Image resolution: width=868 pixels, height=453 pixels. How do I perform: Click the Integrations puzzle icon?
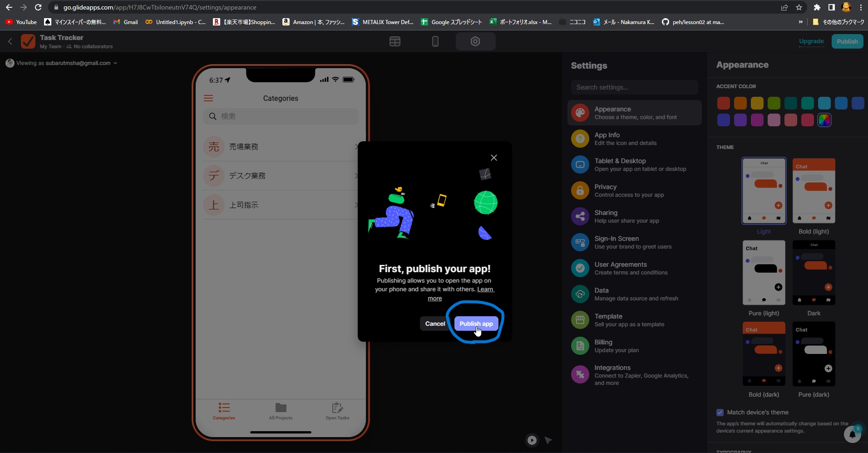tap(580, 374)
